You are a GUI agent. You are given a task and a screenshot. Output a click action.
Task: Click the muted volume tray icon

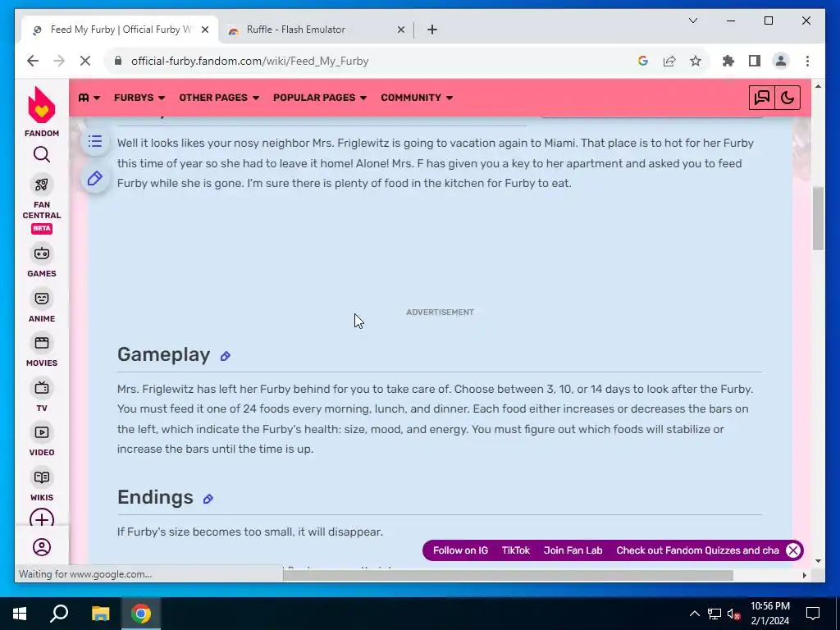(733, 614)
